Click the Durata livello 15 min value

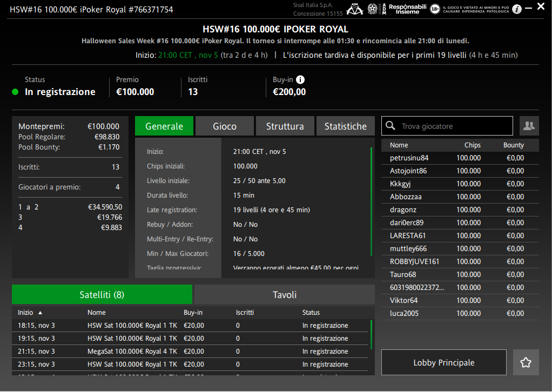(244, 195)
